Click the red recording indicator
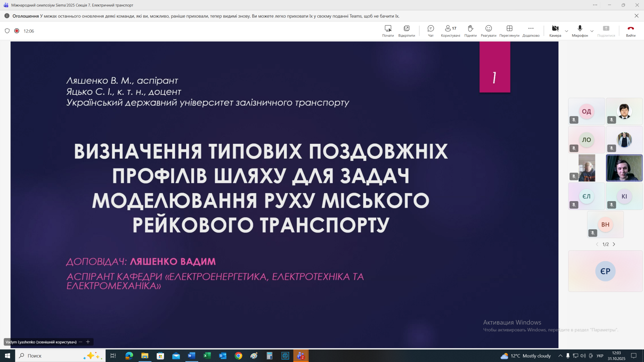 pos(17,31)
